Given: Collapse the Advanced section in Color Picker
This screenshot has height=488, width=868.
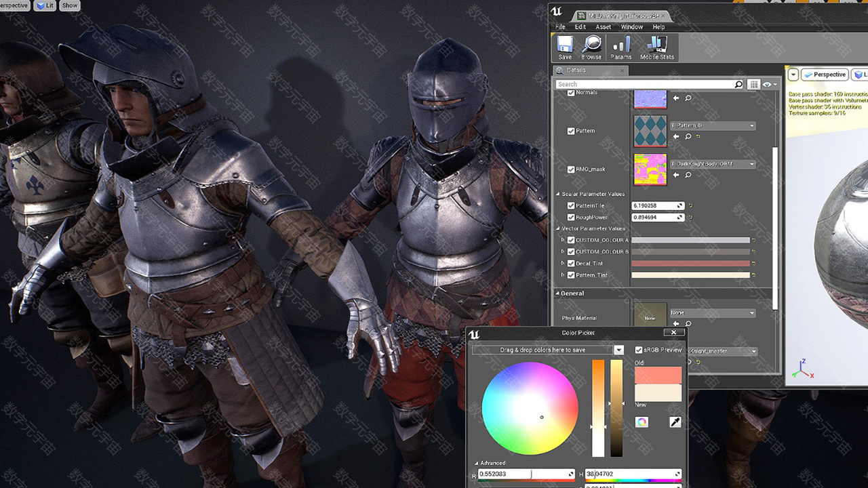Looking at the screenshot, I should [476, 463].
